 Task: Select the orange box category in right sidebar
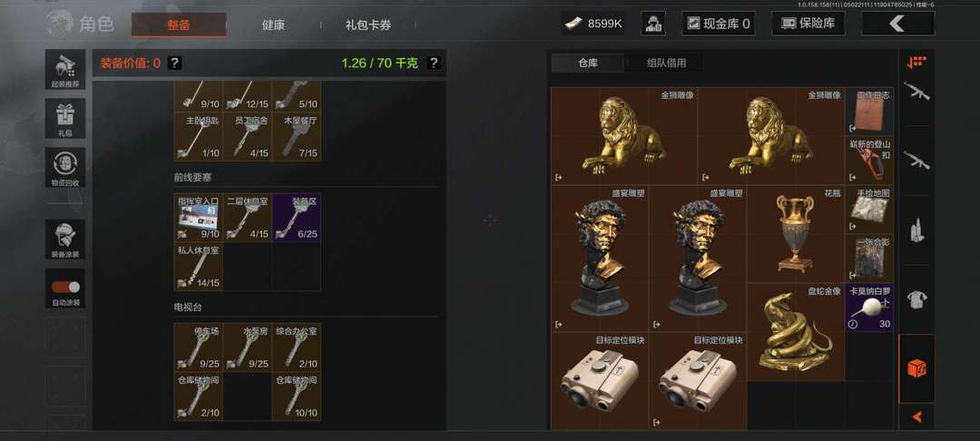(x=916, y=367)
